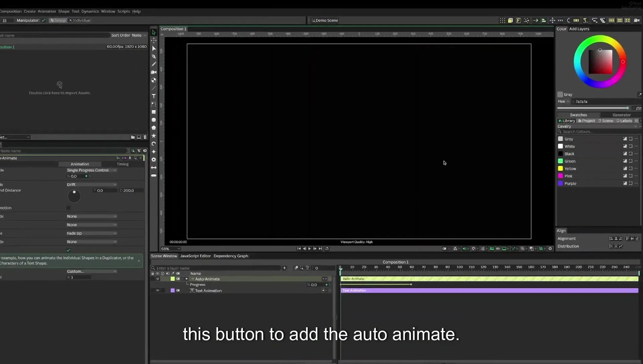Screen dimensions: 643x364
Task: Tick the unchecked checkbox above the None dropdowns
Action: click(x=68, y=208)
